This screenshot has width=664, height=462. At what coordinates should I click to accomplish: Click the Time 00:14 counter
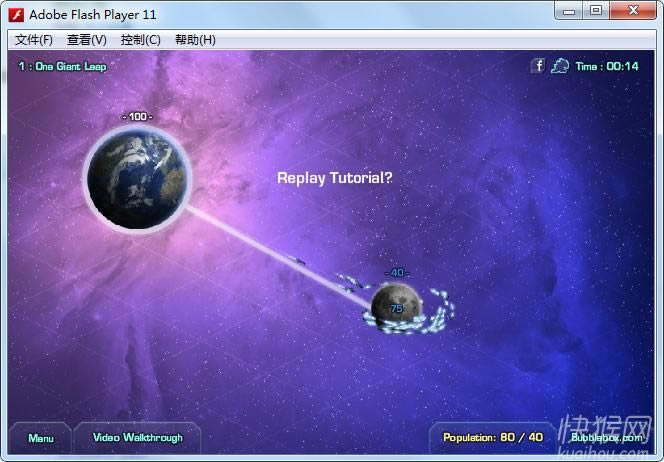[607, 66]
